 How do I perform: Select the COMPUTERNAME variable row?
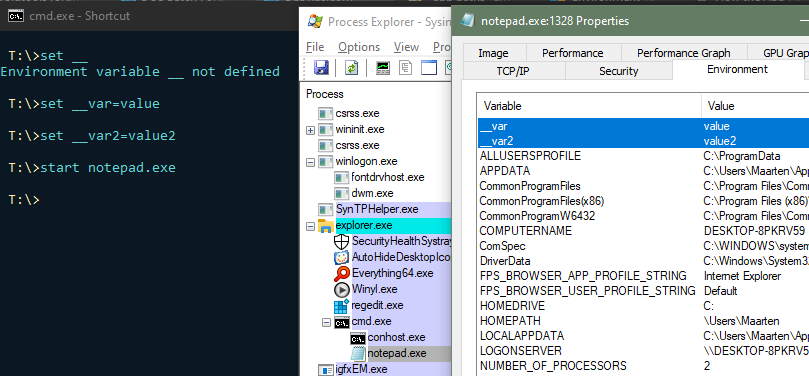[643, 231]
